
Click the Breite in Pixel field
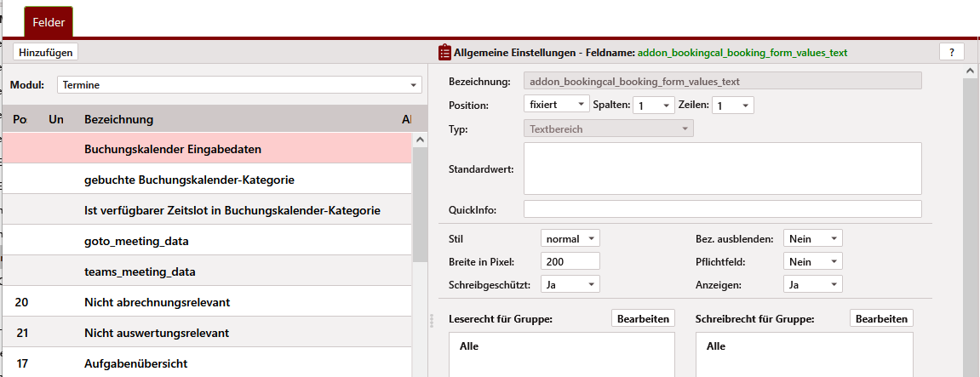point(570,262)
